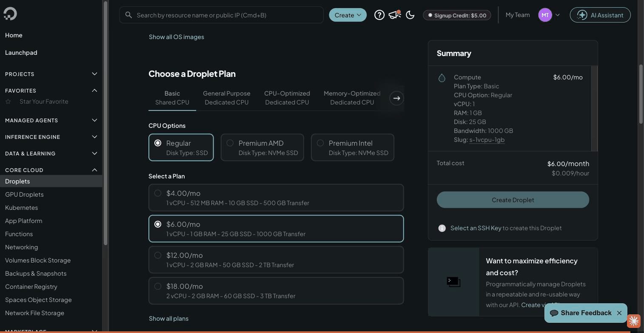Click the star icon in Favorites

click(x=8, y=102)
